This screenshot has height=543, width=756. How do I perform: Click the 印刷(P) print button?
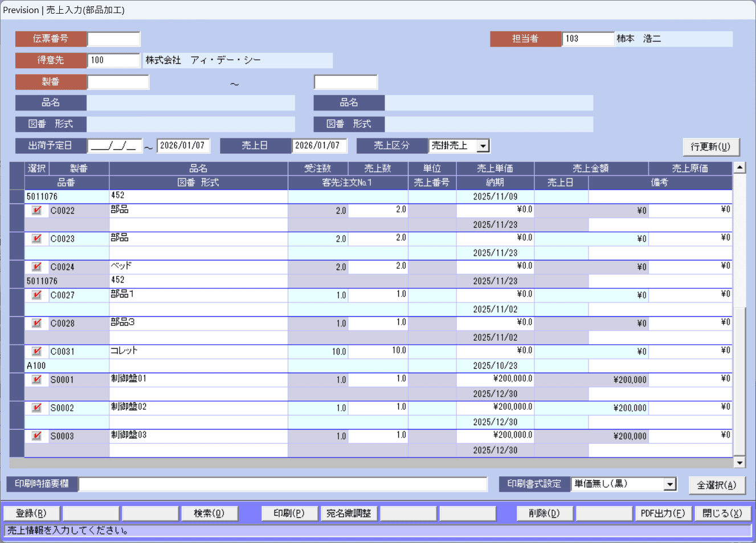(x=289, y=513)
